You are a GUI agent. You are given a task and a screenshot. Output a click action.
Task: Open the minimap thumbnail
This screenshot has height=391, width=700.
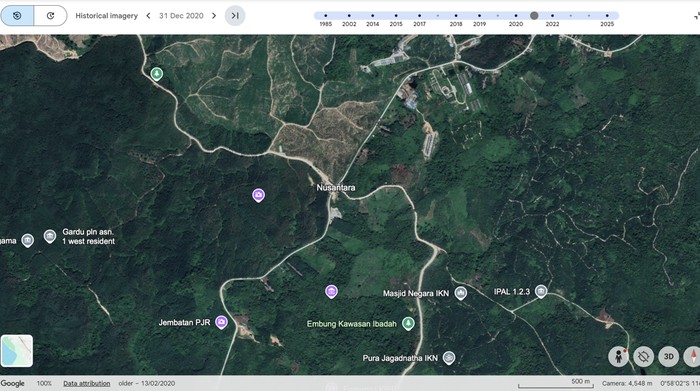[17, 351]
